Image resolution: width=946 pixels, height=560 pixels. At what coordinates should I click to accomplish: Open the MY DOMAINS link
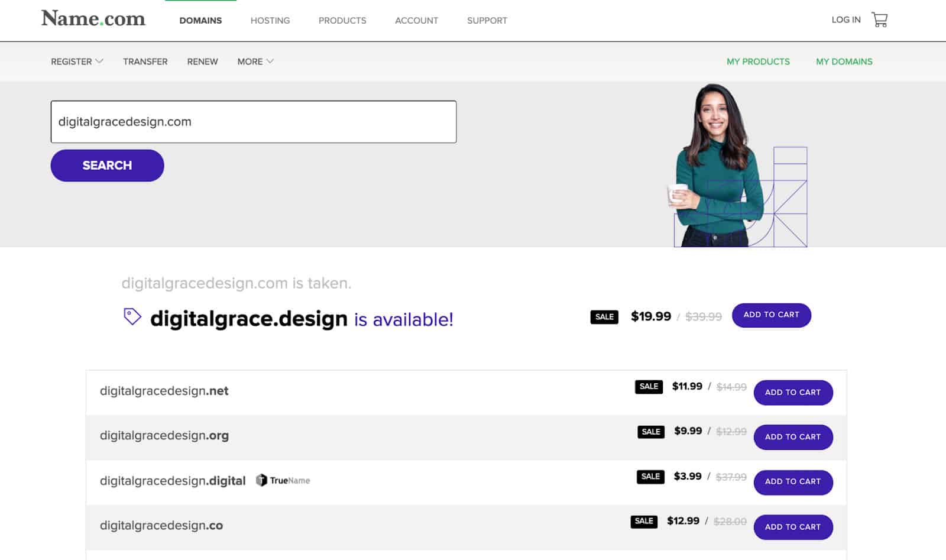point(844,61)
